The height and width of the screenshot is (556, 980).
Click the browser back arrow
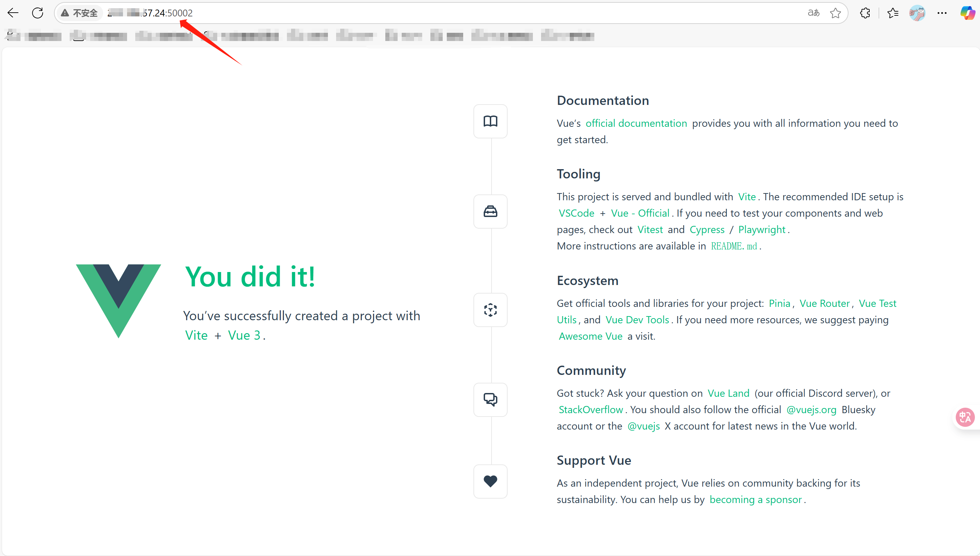tap(13, 13)
